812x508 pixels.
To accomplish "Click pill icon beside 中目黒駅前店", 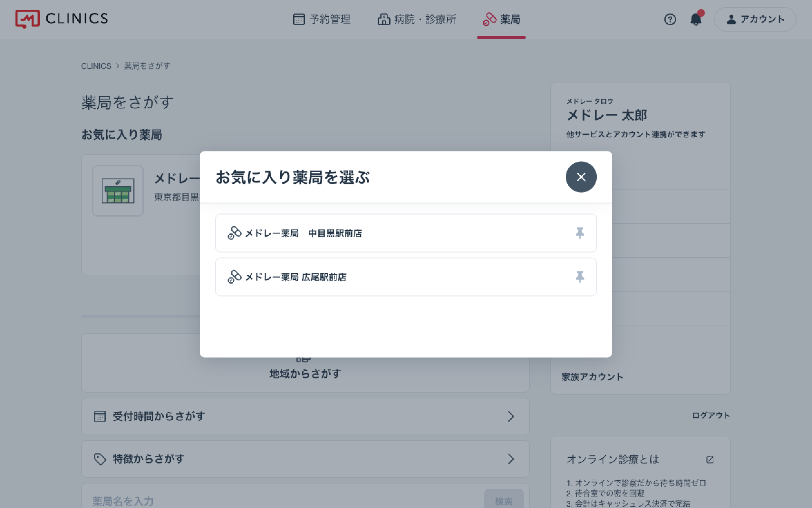I will click(234, 233).
